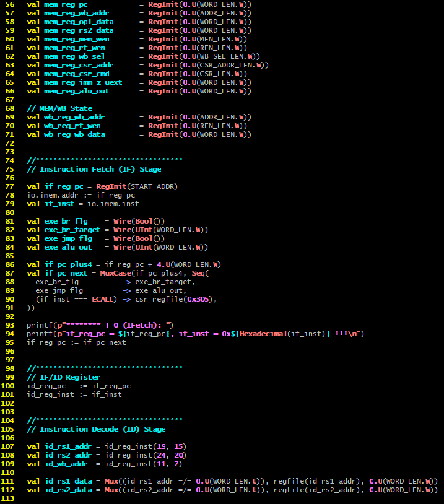This screenshot has height=504, width=444.
Task: Click line number 113 in gutter
Action: 7,499
